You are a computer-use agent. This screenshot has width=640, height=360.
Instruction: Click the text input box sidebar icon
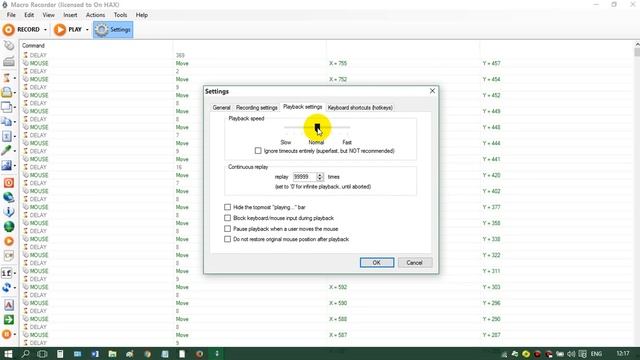pyautogui.click(x=7, y=136)
